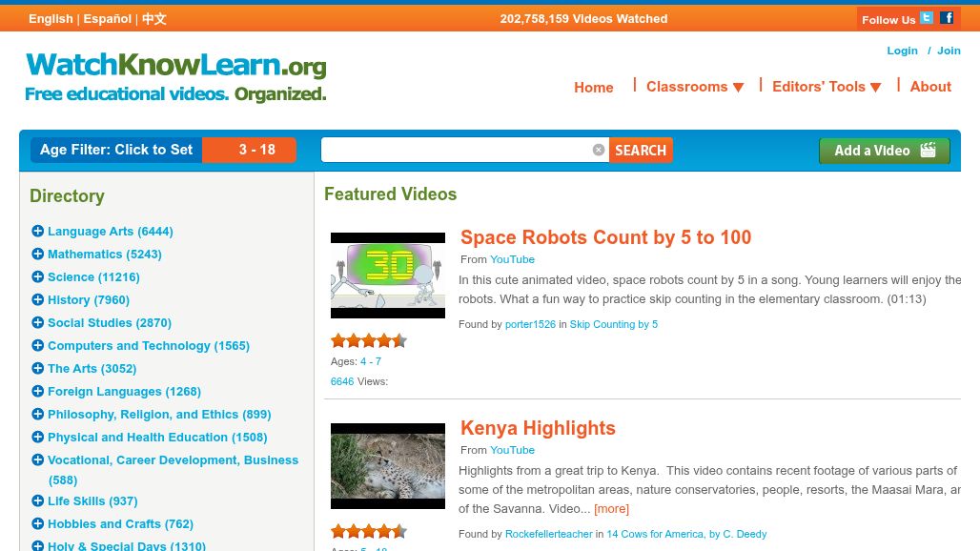Click the WatchKnowLearn.org logo
This screenshot has width=980, height=551.
(x=175, y=77)
